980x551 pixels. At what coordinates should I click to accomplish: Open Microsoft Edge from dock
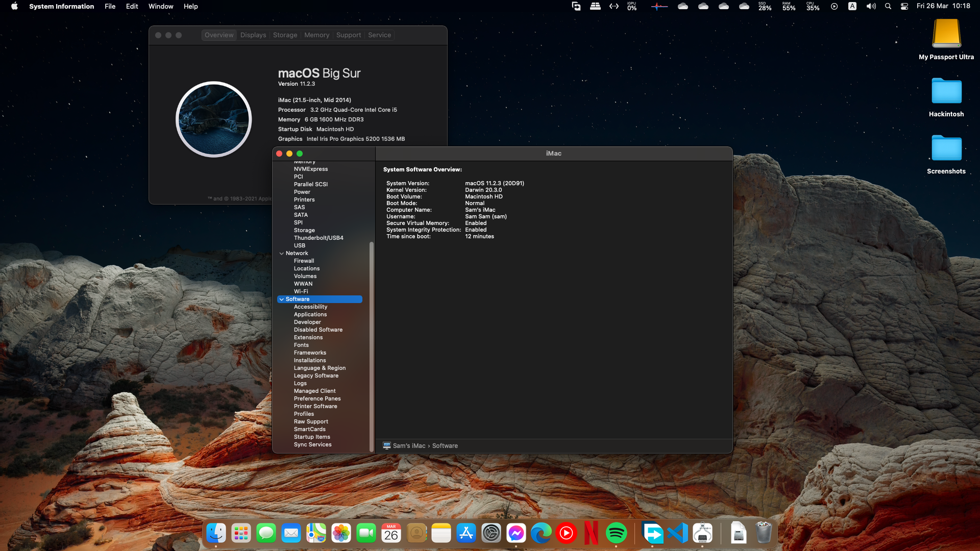tap(541, 534)
